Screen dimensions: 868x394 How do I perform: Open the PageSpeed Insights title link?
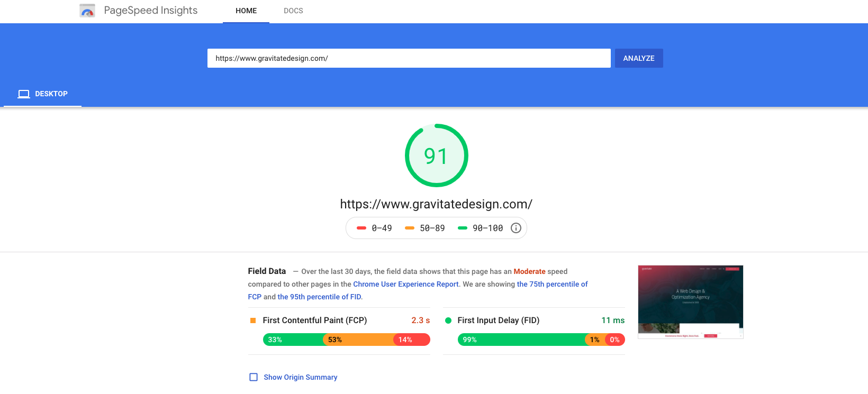pyautogui.click(x=151, y=11)
